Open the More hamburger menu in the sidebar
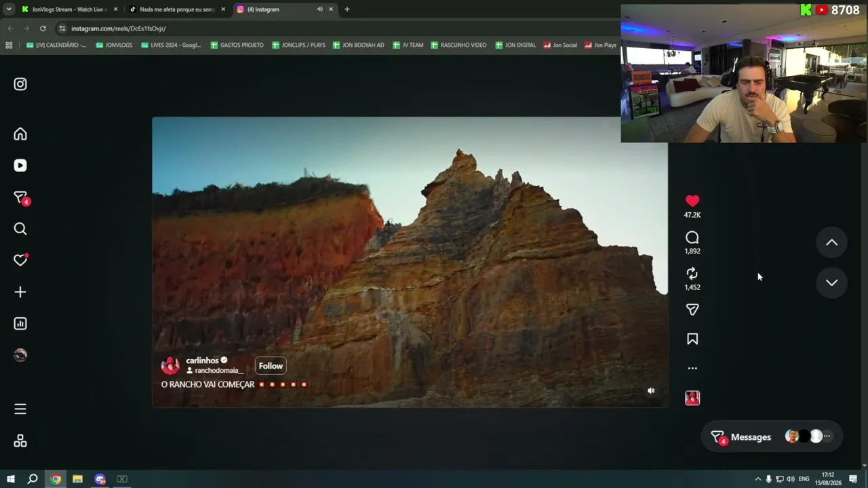The width and height of the screenshot is (868, 488). pyautogui.click(x=20, y=409)
